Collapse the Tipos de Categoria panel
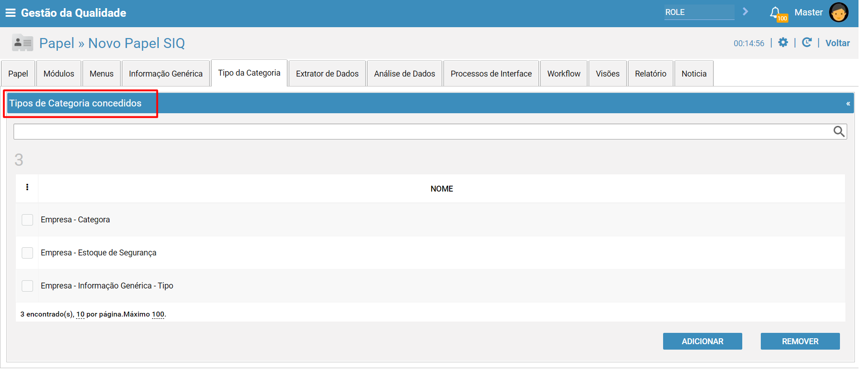 pyautogui.click(x=848, y=104)
